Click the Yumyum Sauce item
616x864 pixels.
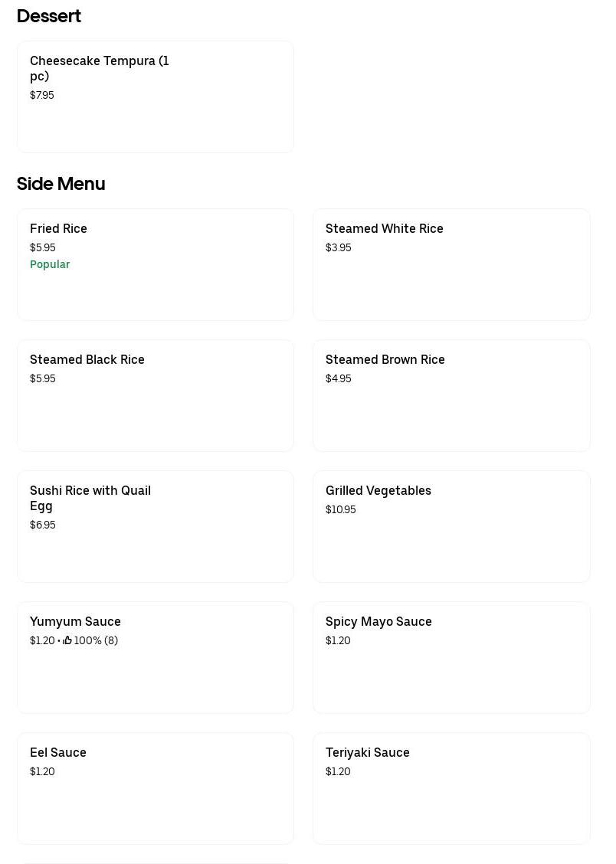(x=155, y=658)
